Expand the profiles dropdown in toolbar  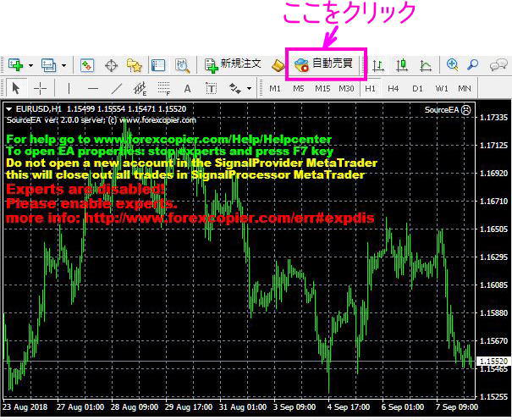63,65
